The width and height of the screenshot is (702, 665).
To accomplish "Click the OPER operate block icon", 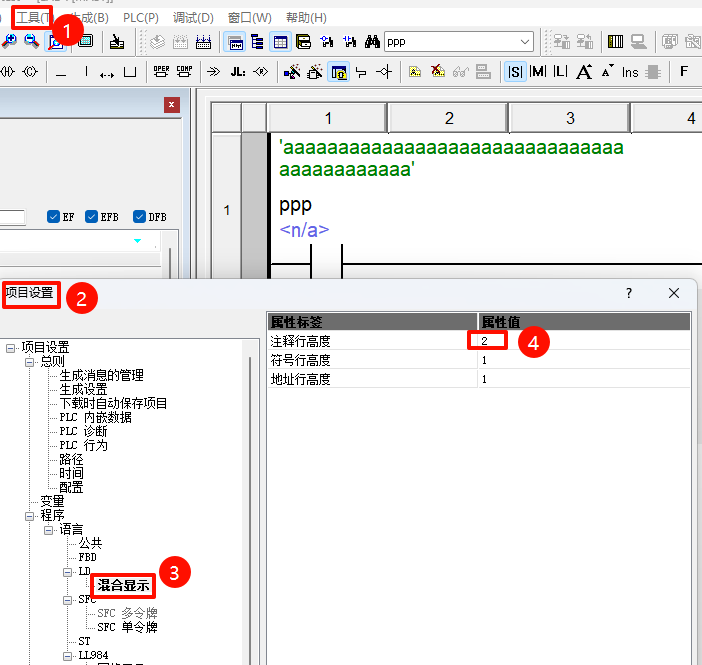I will [161, 71].
